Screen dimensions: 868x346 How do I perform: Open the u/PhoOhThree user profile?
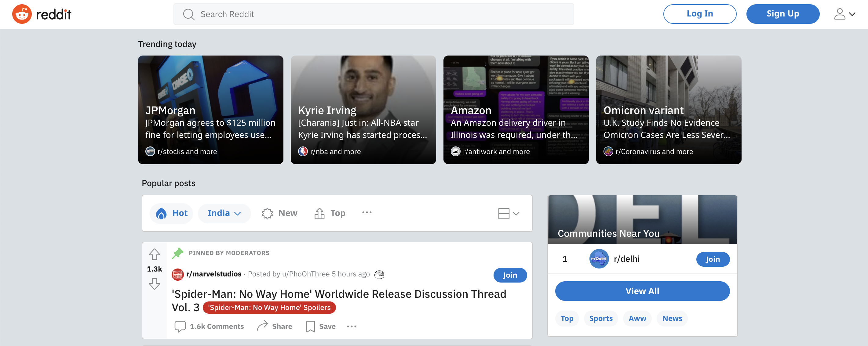(306, 274)
